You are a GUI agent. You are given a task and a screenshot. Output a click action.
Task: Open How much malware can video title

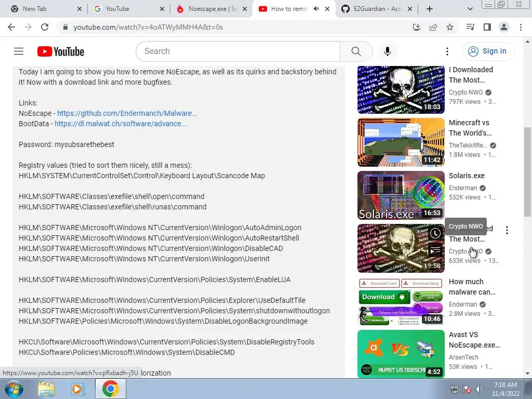tap(472, 287)
